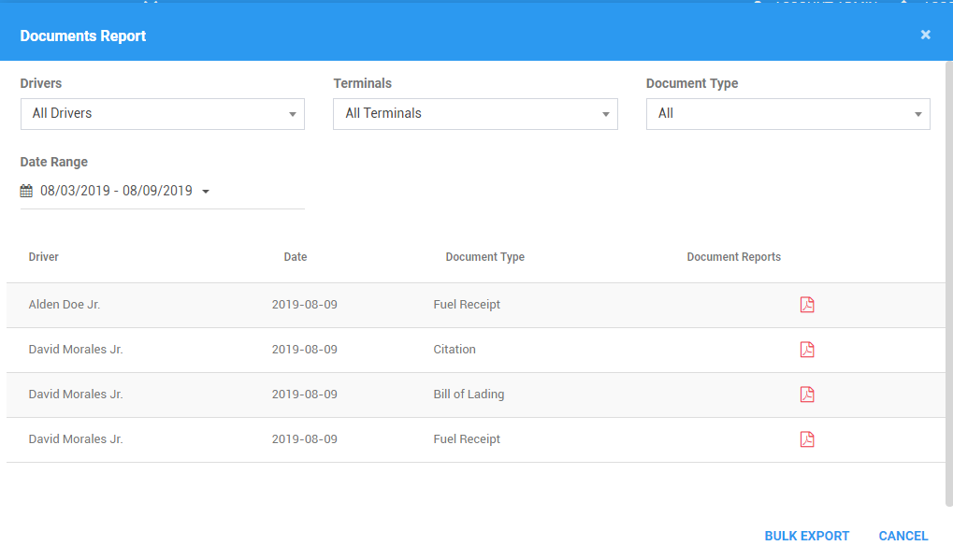953x560 pixels.
Task: Select the Alden Doe Jr. driver name
Action: (x=65, y=304)
